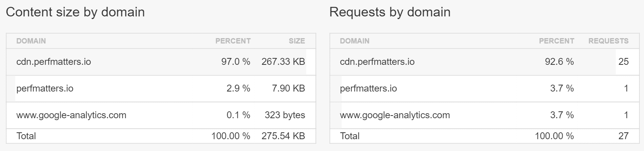This screenshot has width=644, height=151.
Task: Sort Content size table by PERCENT header
Action: [x=233, y=41]
